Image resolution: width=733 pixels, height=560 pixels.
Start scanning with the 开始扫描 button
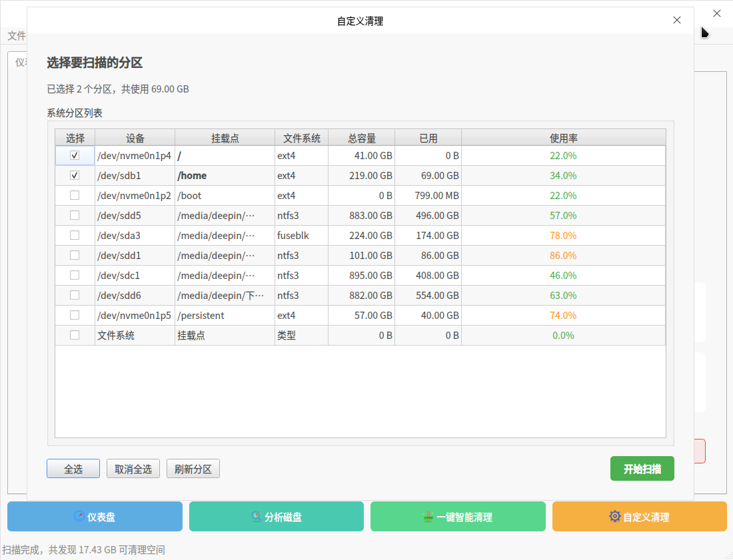click(642, 469)
